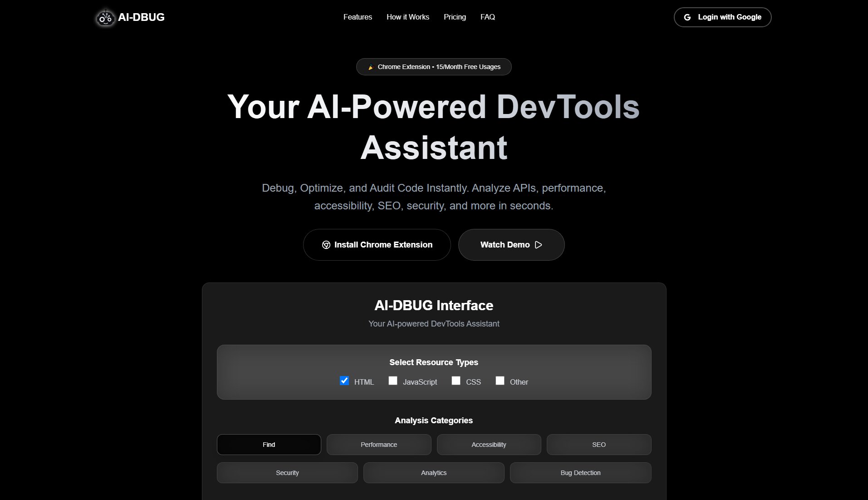The image size is (868, 500).
Task: Select the Bug Detection category
Action: (580, 473)
